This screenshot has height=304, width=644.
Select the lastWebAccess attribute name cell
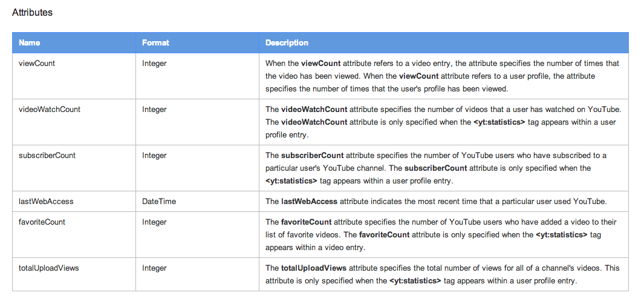[x=74, y=202]
